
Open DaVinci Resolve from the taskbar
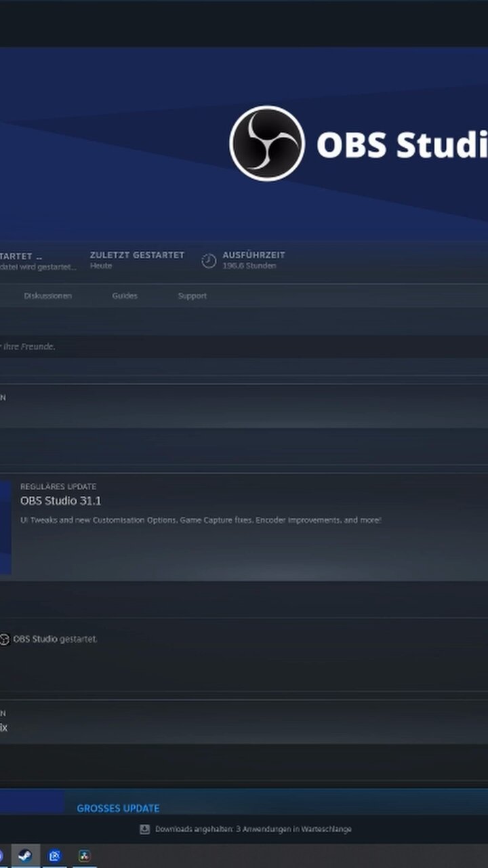point(84,856)
